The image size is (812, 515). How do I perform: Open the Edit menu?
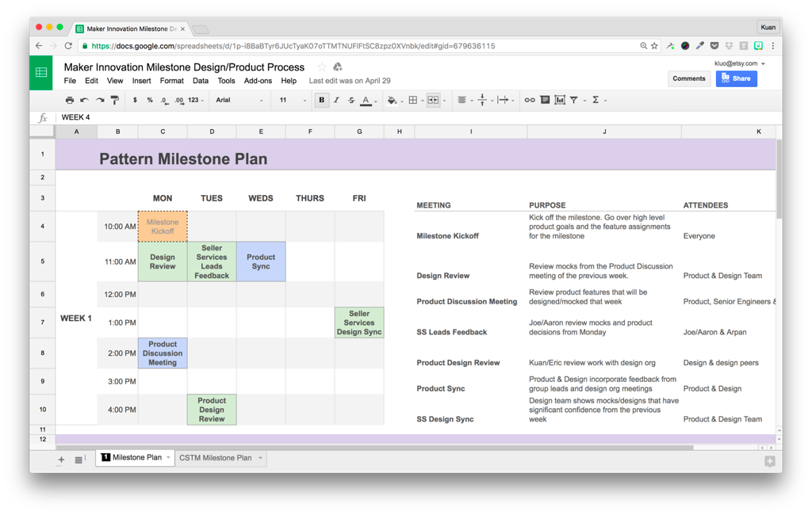tap(92, 81)
